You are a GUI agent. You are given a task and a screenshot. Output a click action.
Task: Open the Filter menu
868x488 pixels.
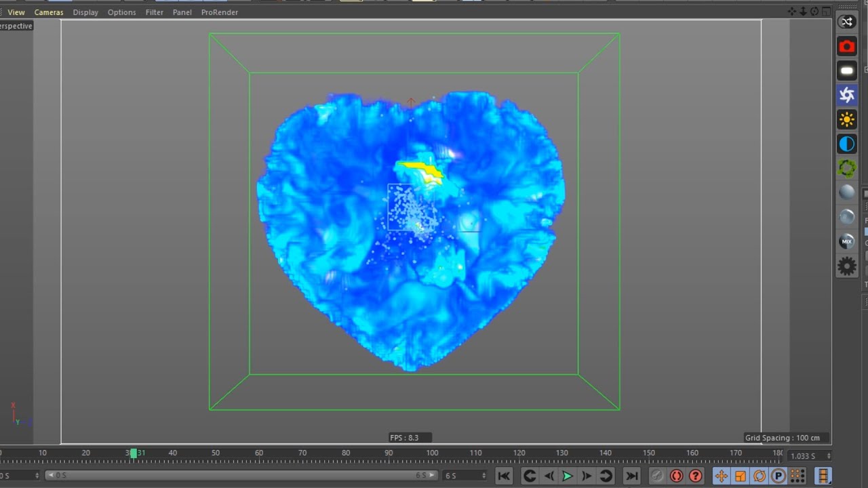tap(154, 12)
